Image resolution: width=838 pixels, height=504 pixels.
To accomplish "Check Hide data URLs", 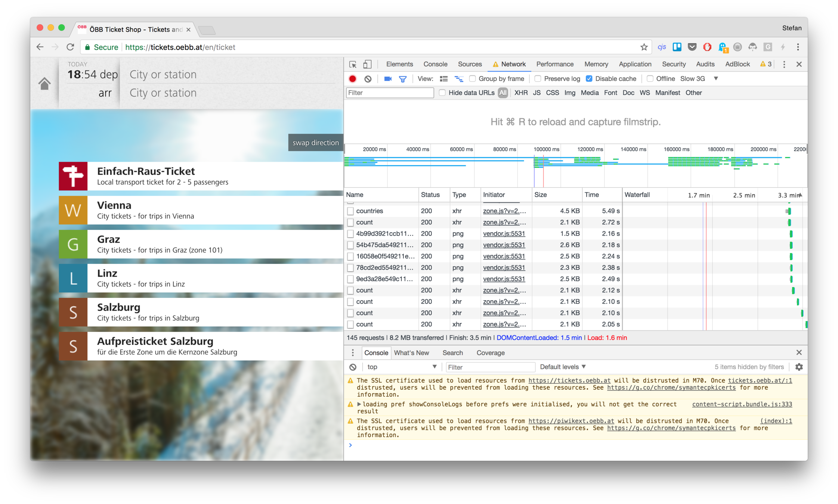I will [442, 93].
